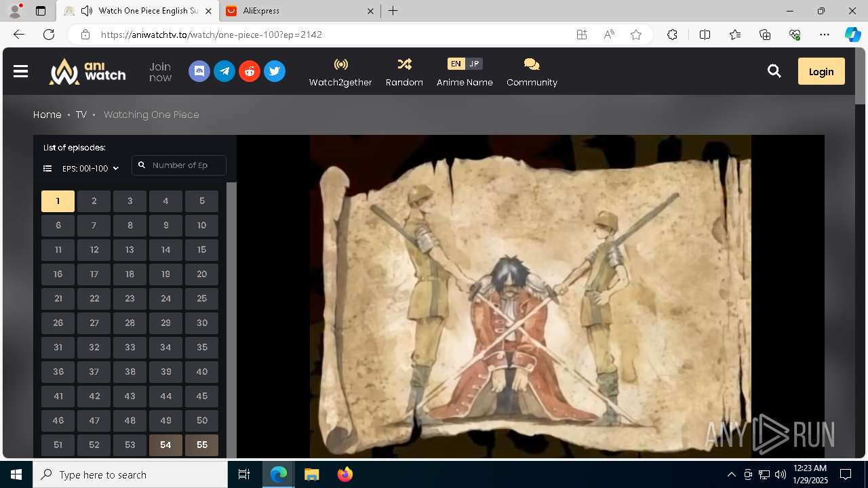Pick a Random anime
The height and width of the screenshot is (488, 868).
404,72
